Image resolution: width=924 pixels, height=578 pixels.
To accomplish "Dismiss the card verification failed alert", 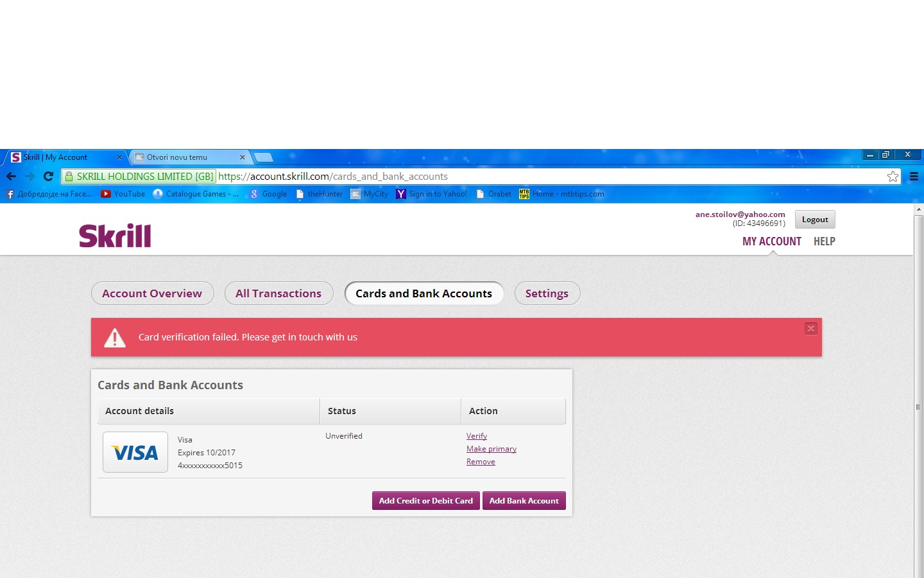I will pos(811,328).
